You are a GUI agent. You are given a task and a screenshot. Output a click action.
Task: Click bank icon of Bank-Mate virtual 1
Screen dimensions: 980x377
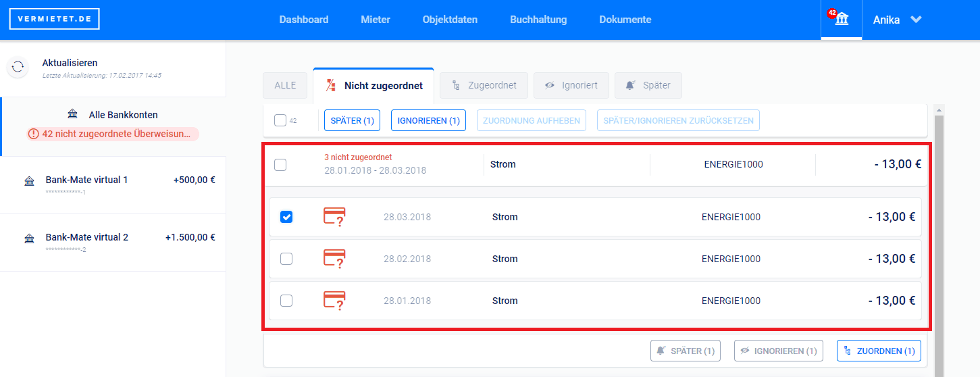tap(29, 181)
